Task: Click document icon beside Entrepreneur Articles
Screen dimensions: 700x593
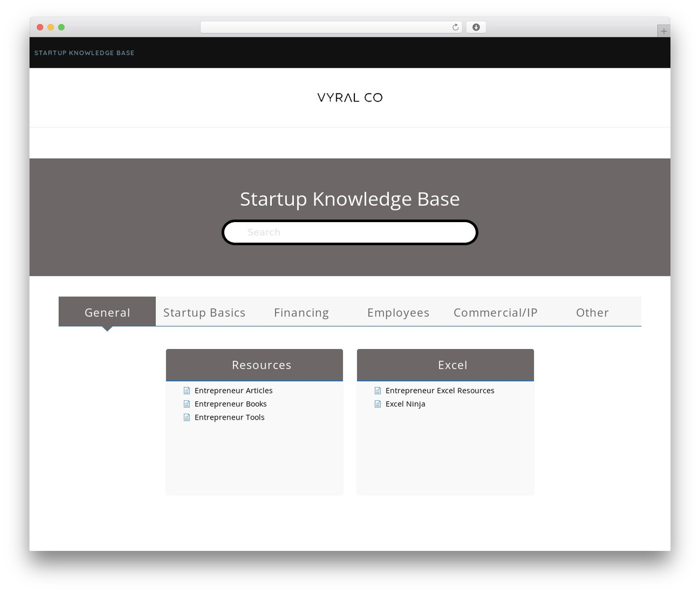Action: [x=186, y=391]
